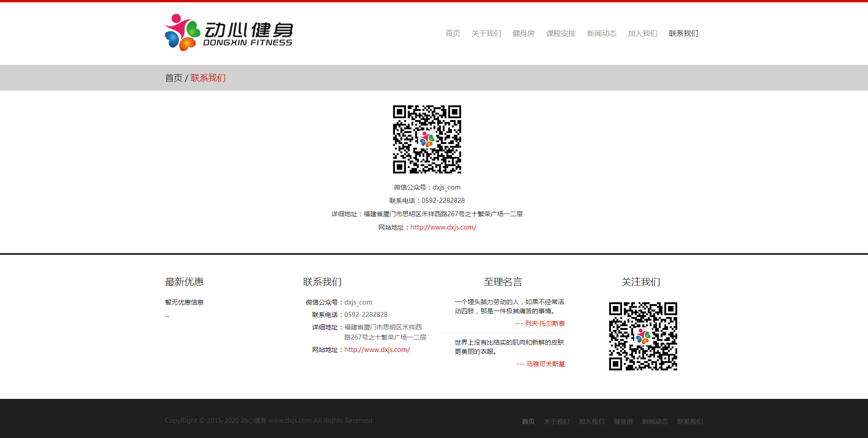Viewport: 868px width, 438px height.
Task: Open 首页 from bottom footer bar
Action: (x=527, y=421)
